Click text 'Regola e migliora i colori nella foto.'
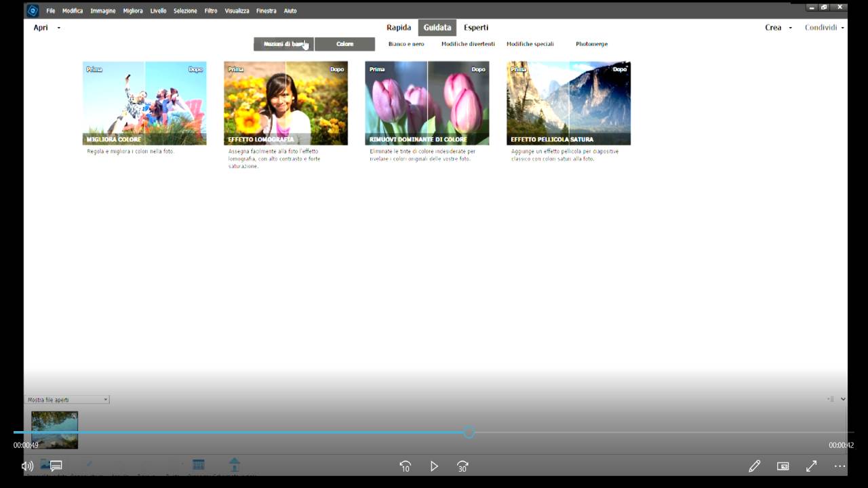This screenshot has height=488, width=868. [131, 151]
